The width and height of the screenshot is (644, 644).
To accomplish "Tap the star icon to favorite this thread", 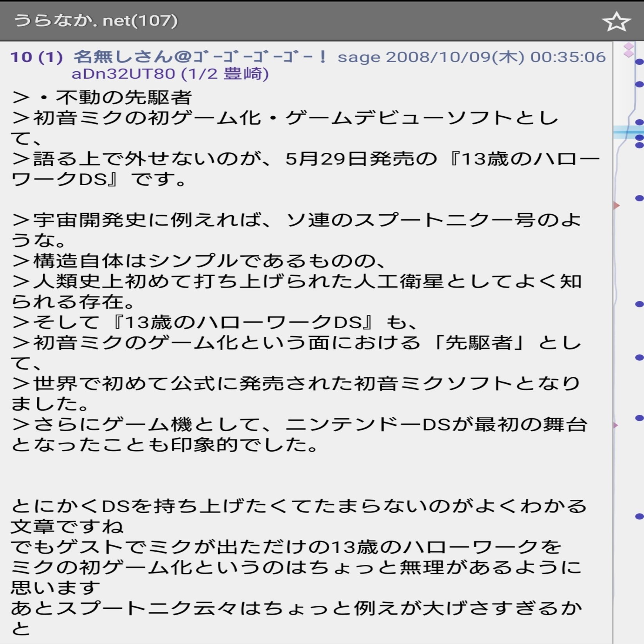I will coord(616,21).
